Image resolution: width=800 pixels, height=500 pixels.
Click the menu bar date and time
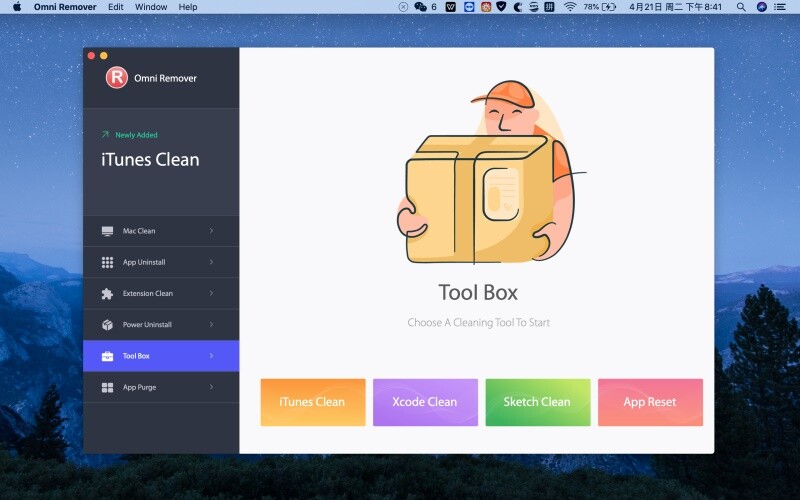tap(676, 7)
